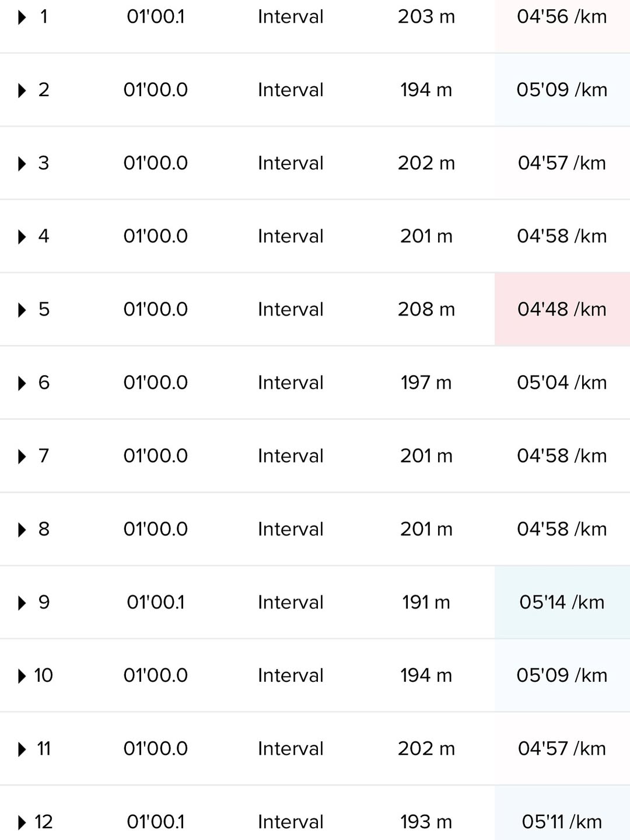The width and height of the screenshot is (630, 840).
Task: Expand interval row 3 disclosure triangle
Action: 22,164
